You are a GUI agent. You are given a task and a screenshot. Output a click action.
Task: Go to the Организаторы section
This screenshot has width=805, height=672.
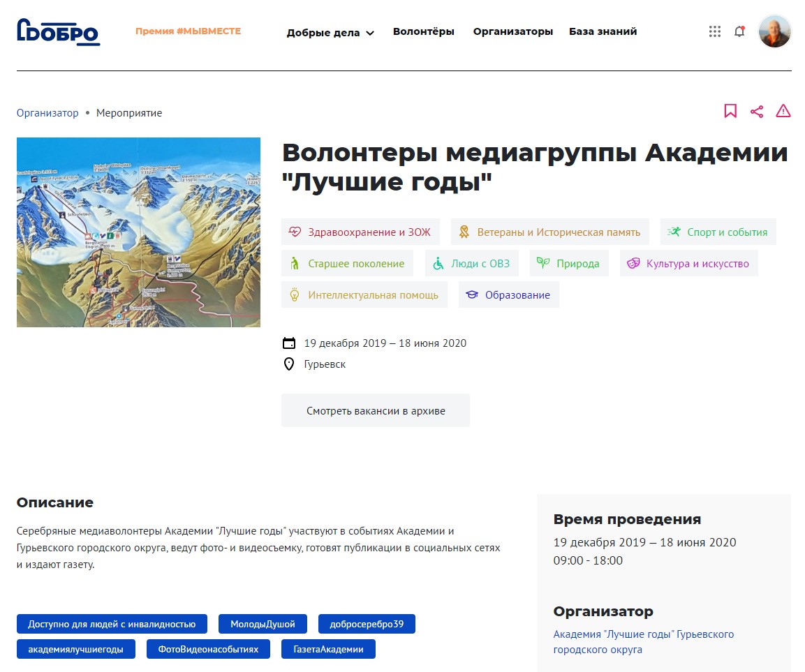point(513,32)
